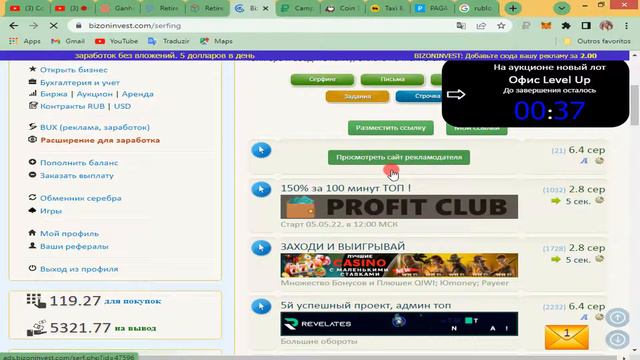Viewport: 640px width, 360px height.
Task: Open Мой профиль link
Action: (69, 233)
